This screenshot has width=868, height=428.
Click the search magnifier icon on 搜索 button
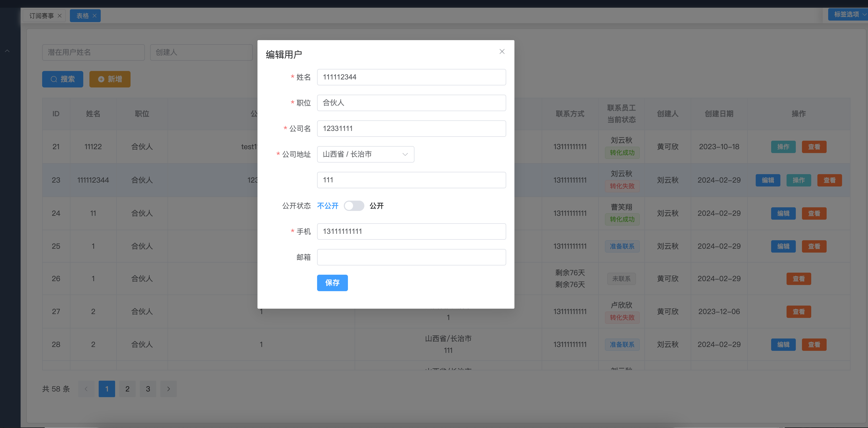(x=54, y=79)
